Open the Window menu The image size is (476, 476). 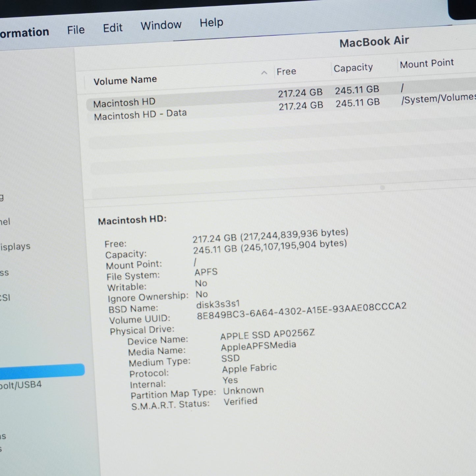(161, 25)
